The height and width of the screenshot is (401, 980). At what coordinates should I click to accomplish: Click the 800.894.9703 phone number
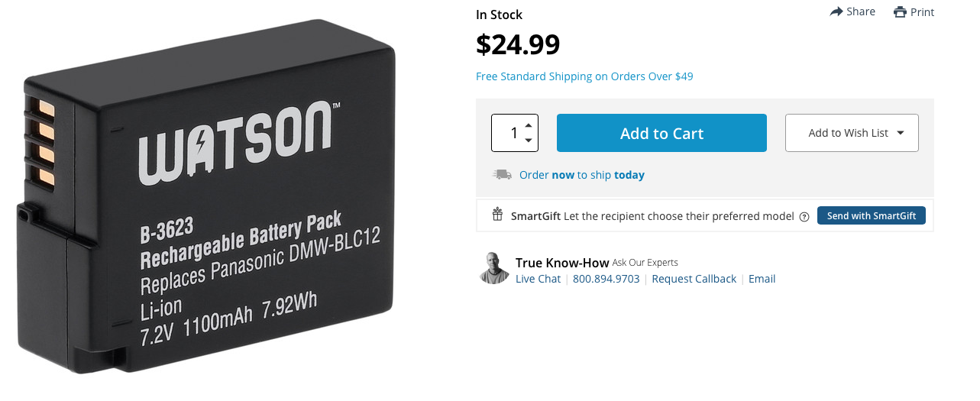pyautogui.click(x=606, y=279)
